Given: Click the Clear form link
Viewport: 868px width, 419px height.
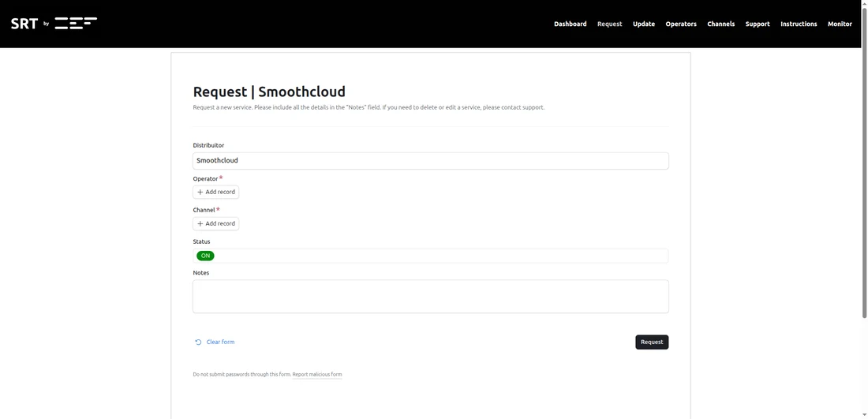Looking at the screenshot, I should (220, 342).
